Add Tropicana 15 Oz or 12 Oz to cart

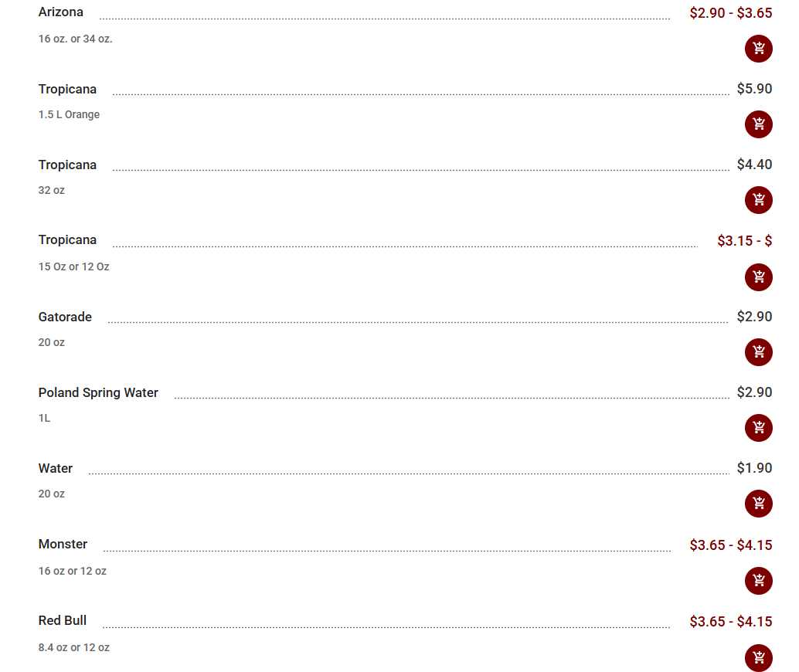[758, 277]
